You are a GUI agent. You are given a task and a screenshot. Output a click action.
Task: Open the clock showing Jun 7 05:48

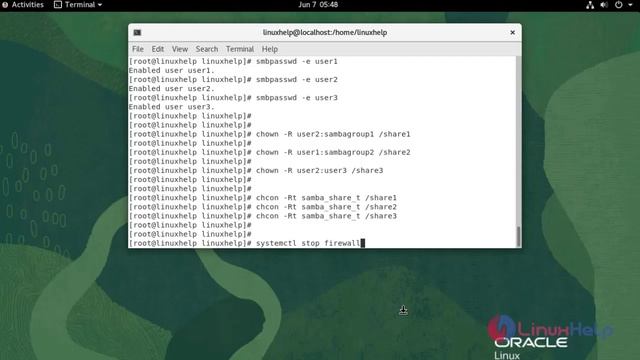(x=318, y=5)
